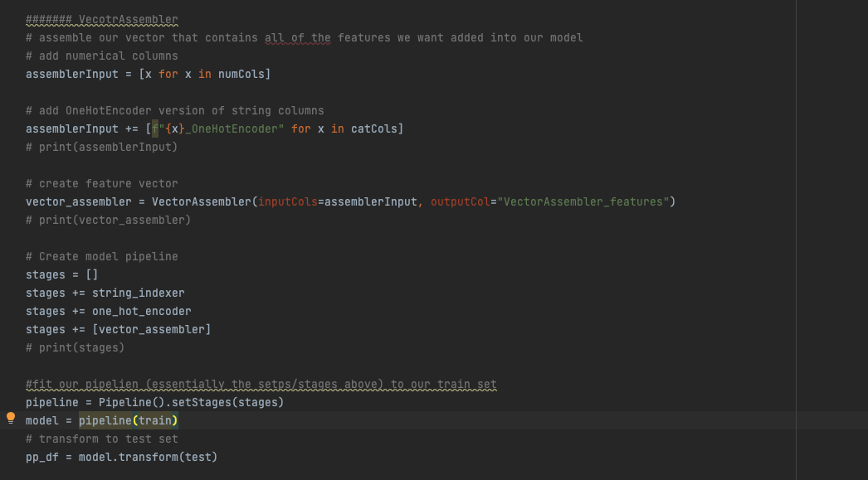Open intention suggestions via the orange bulb

click(10, 419)
